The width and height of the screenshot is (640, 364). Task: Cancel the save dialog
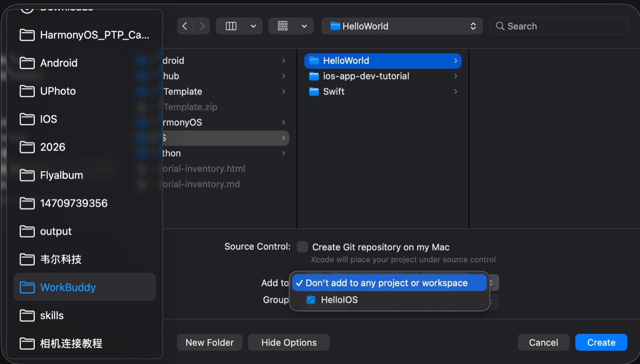(543, 342)
